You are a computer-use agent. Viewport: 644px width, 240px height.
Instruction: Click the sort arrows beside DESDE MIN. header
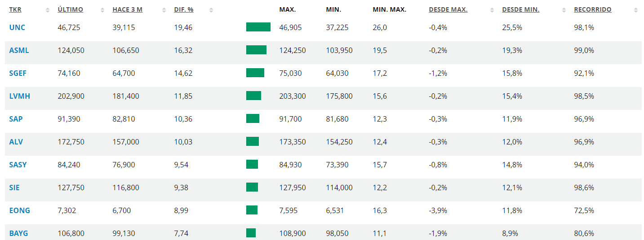[x=564, y=10]
